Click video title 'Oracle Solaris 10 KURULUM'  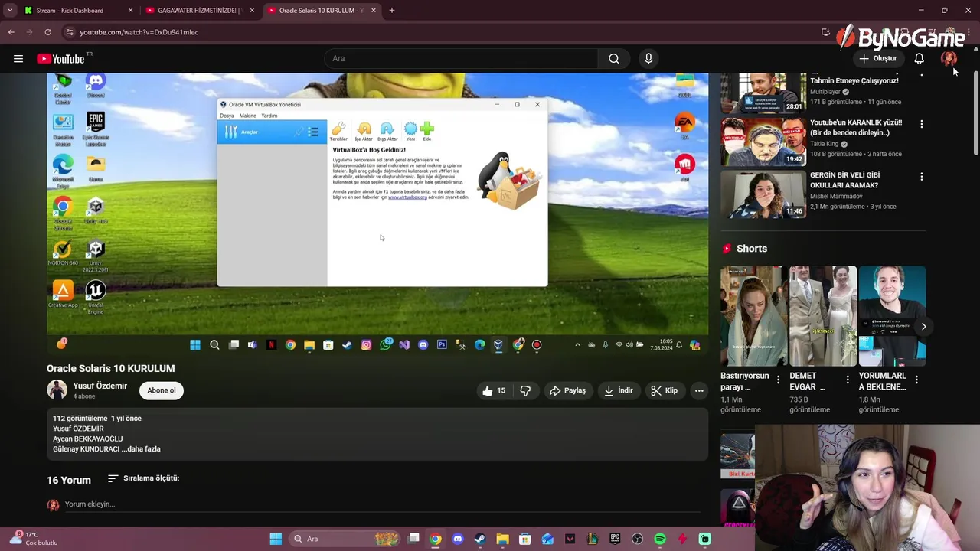tap(111, 368)
